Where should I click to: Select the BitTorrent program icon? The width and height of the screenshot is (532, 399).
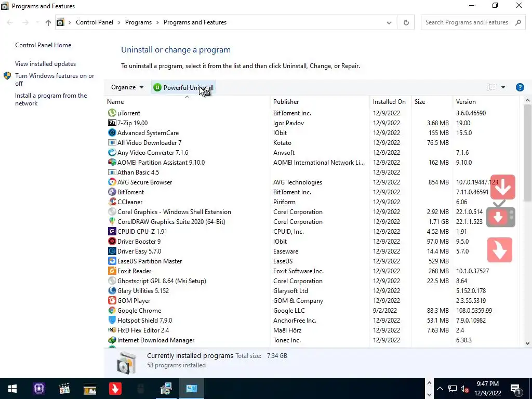tap(112, 192)
